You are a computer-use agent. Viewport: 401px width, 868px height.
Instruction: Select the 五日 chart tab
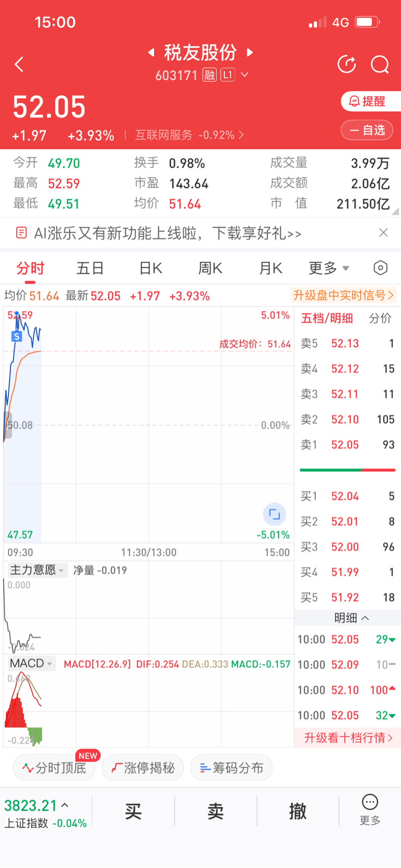pyautogui.click(x=90, y=268)
